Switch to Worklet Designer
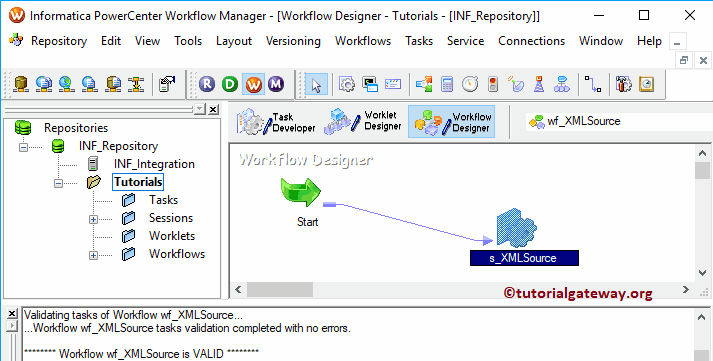Image resolution: width=713 pixels, height=361 pixels. (x=362, y=122)
